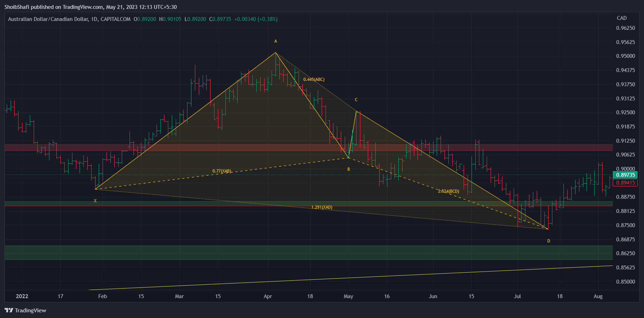Click the Mar label on time axis

(180, 296)
